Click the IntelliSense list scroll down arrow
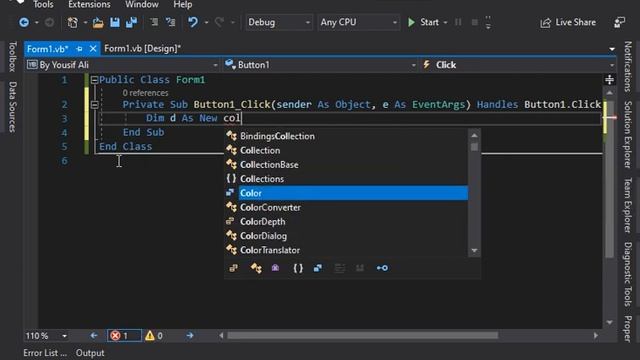Viewport: 640px width, 360px height. tap(474, 251)
